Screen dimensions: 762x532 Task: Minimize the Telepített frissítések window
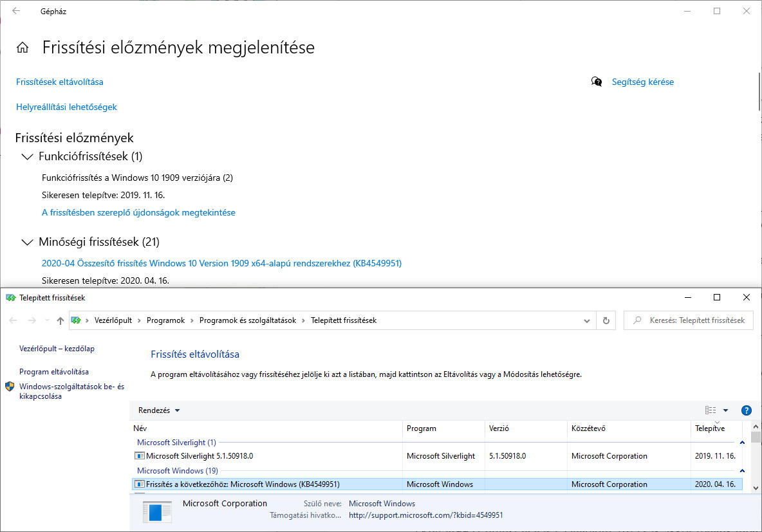[x=687, y=297]
